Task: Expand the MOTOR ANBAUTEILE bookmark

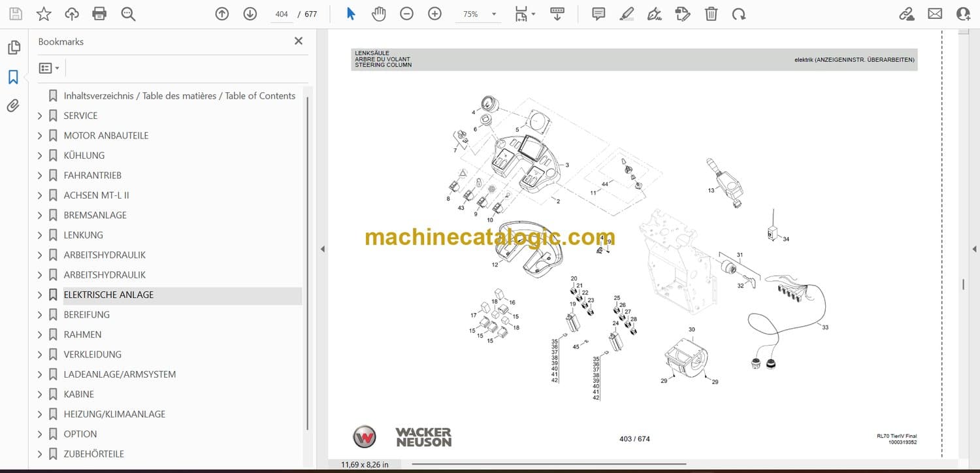Action: click(x=40, y=135)
